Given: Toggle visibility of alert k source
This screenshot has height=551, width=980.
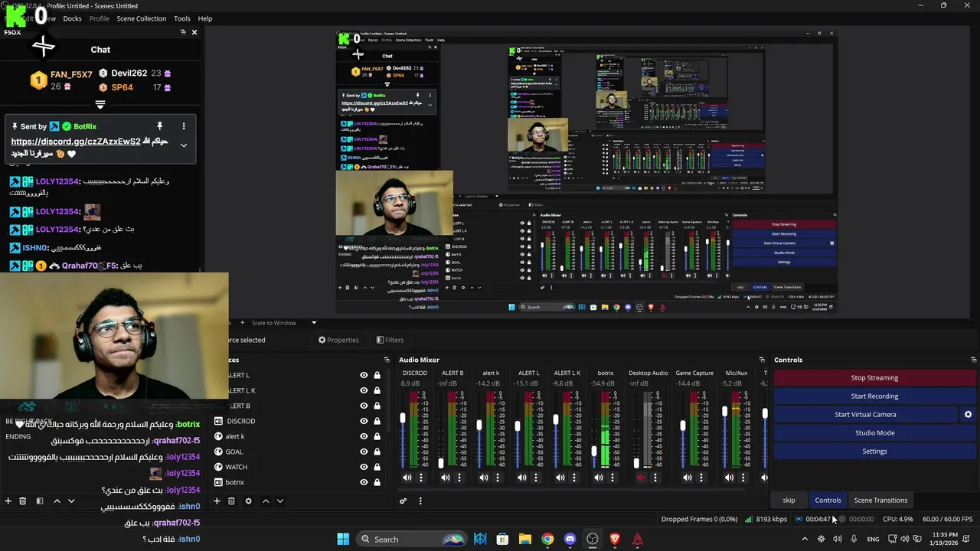Looking at the screenshot, I should [x=364, y=436].
